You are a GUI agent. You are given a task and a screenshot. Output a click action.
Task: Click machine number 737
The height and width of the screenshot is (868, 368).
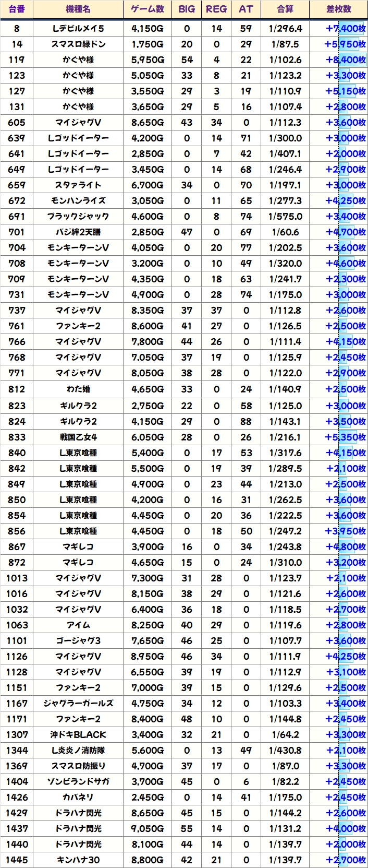tap(17, 310)
